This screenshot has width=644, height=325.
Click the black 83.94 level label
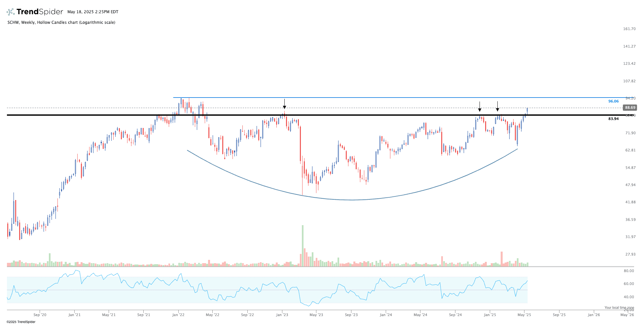613,119
